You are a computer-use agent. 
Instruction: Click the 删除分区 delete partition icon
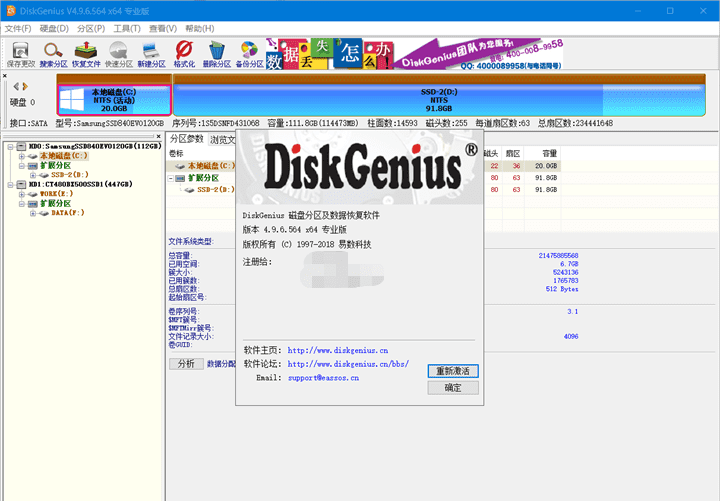pyautogui.click(x=216, y=55)
